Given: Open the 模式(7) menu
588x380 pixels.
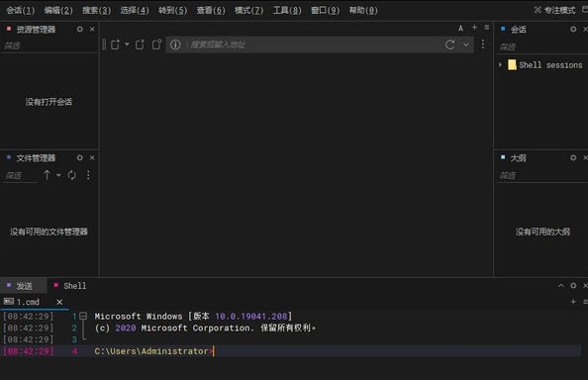Looking at the screenshot, I should point(249,11).
